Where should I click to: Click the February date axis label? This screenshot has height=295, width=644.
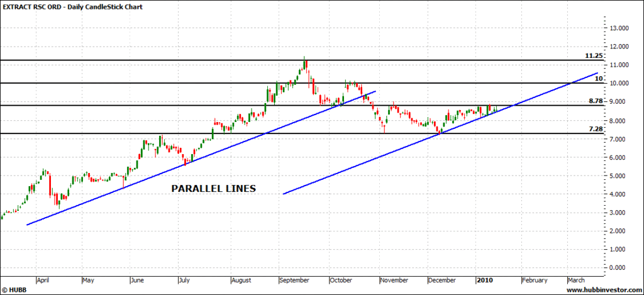535,280
